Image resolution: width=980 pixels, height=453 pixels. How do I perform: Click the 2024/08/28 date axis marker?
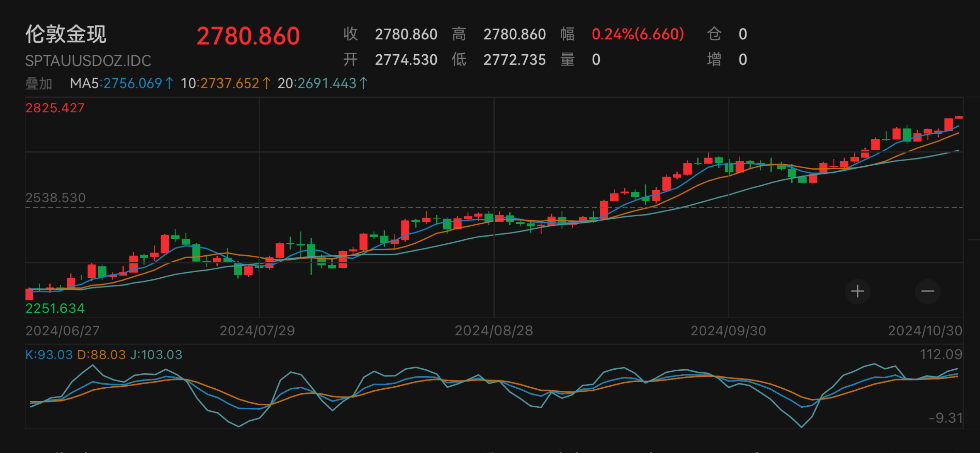(x=494, y=331)
